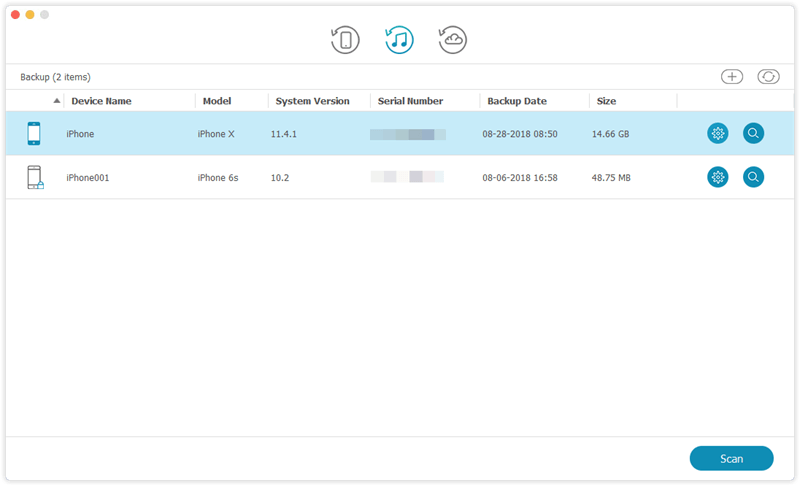Switch to Recover from iTunes Backup mode
This screenshot has width=800, height=486.
pos(399,40)
